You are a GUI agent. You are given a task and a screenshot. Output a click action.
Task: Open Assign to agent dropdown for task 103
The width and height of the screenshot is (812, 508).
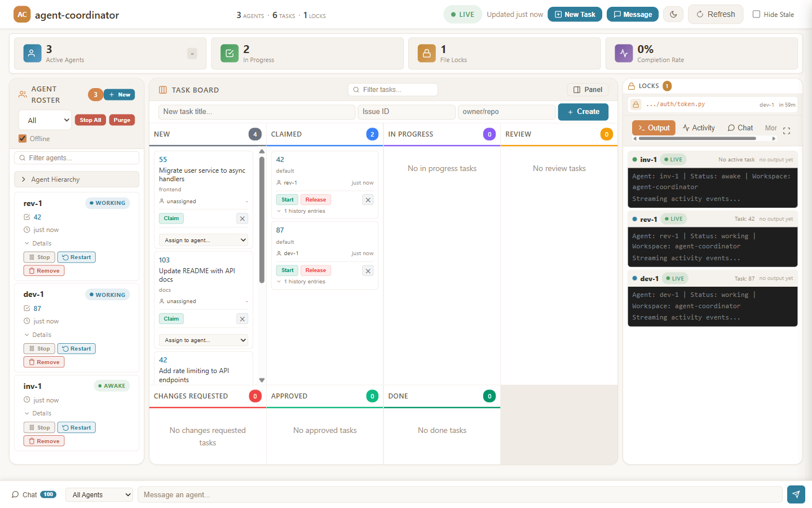(204, 340)
